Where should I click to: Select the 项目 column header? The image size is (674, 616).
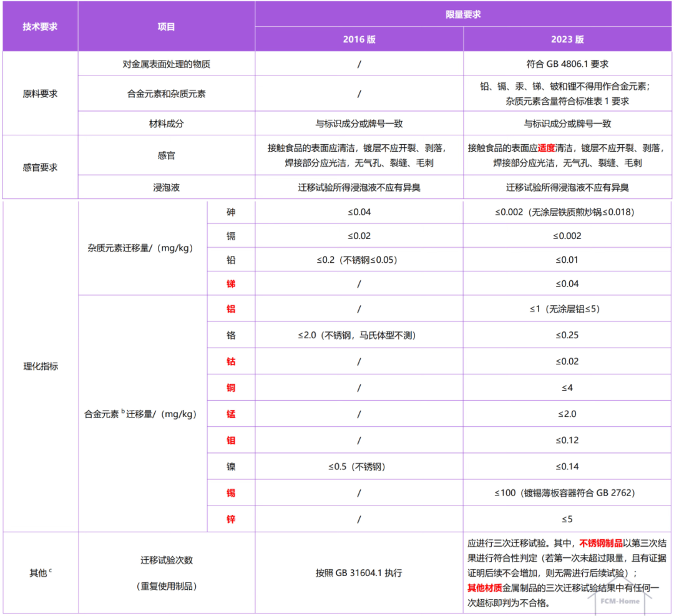[166, 26]
